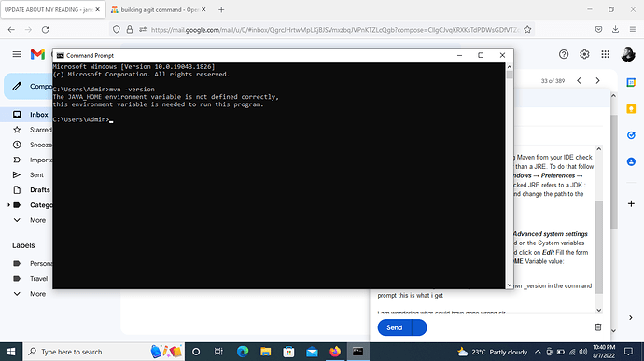644x361 pixels.
Task: Go to the older message arrow
Action: [x=597, y=81]
